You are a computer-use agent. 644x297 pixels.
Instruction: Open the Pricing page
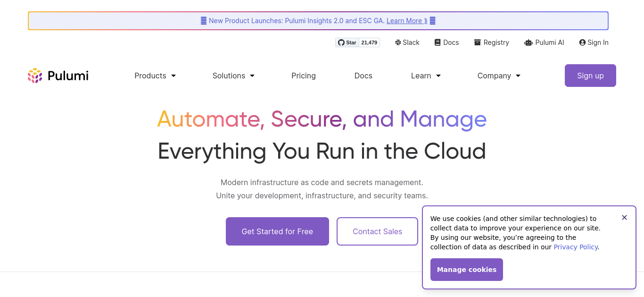304,76
